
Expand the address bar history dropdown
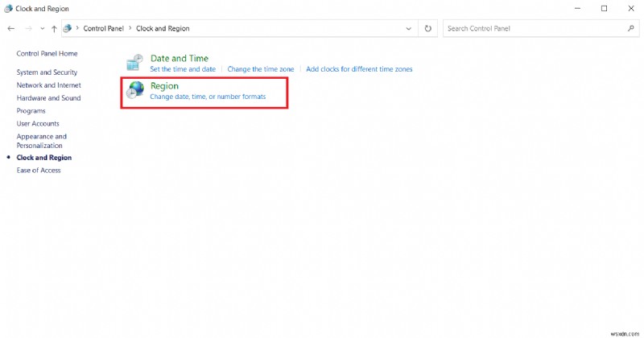point(410,28)
